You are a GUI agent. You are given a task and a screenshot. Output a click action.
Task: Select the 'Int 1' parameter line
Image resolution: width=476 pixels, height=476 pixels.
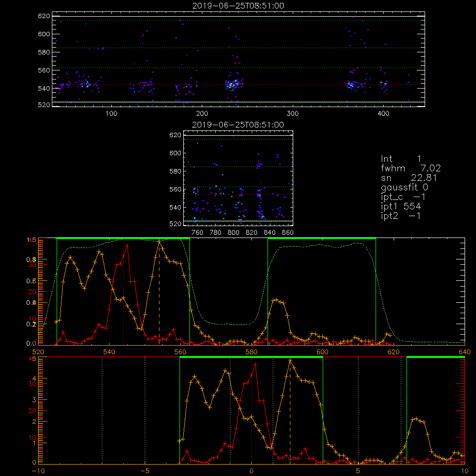(401, 159)
